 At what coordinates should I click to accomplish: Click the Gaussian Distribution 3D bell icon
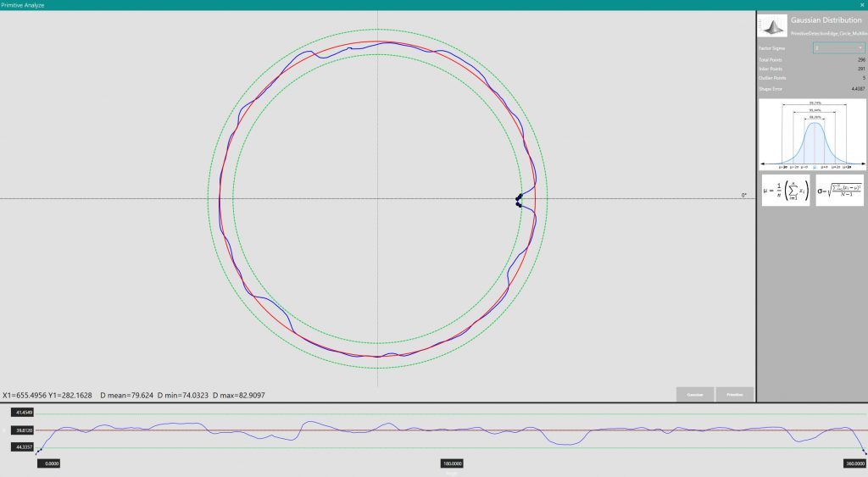771,26
